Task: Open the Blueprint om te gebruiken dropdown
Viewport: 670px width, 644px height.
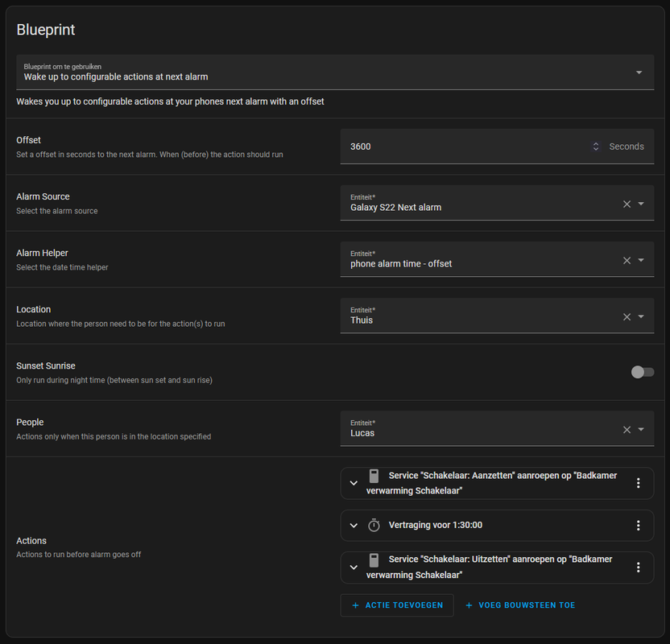Action: 335,72
